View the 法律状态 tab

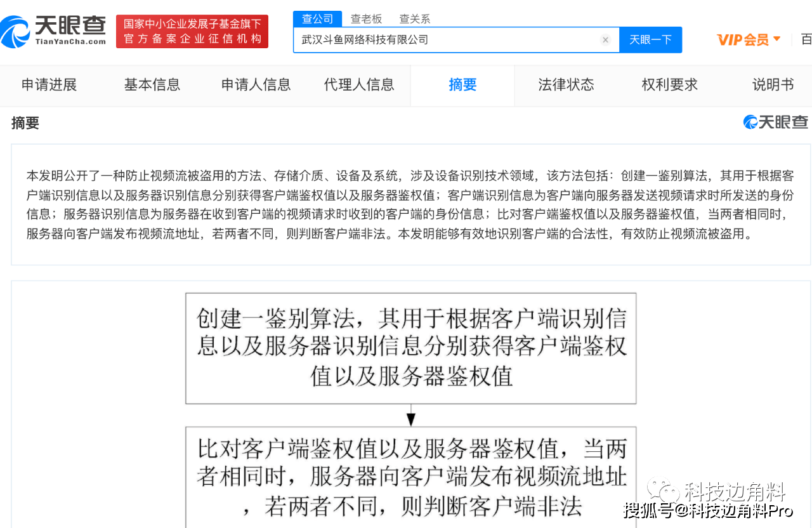[x=566, y=85]
